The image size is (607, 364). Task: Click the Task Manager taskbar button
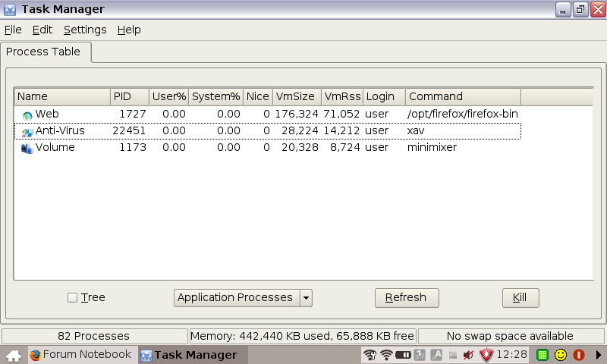193,355
